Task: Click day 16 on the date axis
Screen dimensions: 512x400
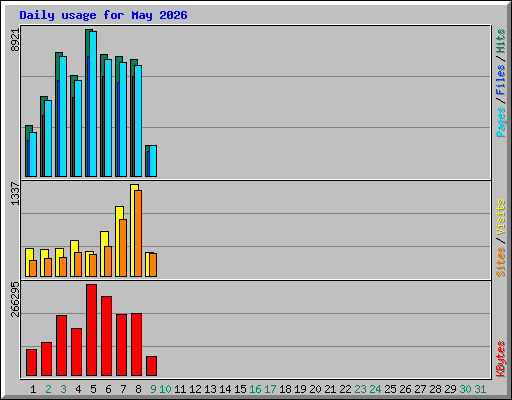Action: click(255, 389)
